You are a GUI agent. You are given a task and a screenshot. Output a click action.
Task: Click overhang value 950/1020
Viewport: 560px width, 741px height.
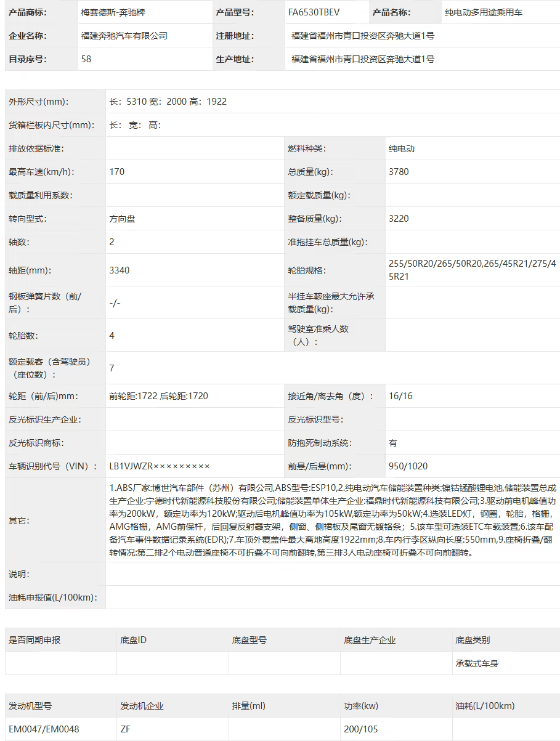click(x=408, y=466)
